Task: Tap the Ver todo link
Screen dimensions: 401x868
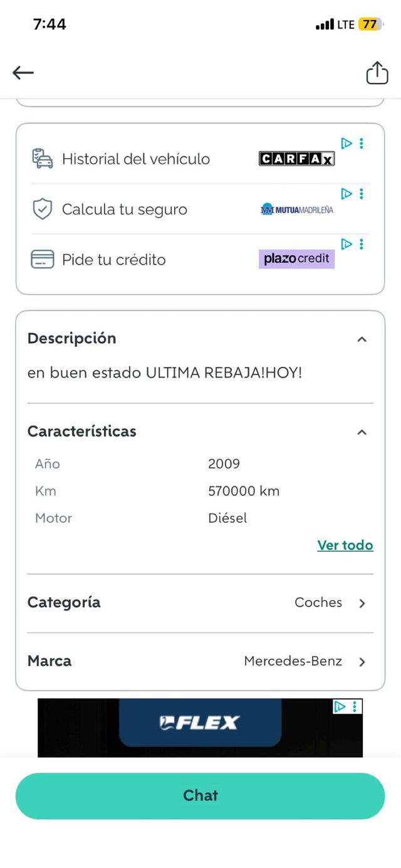Action: click(x=345, y=545)
